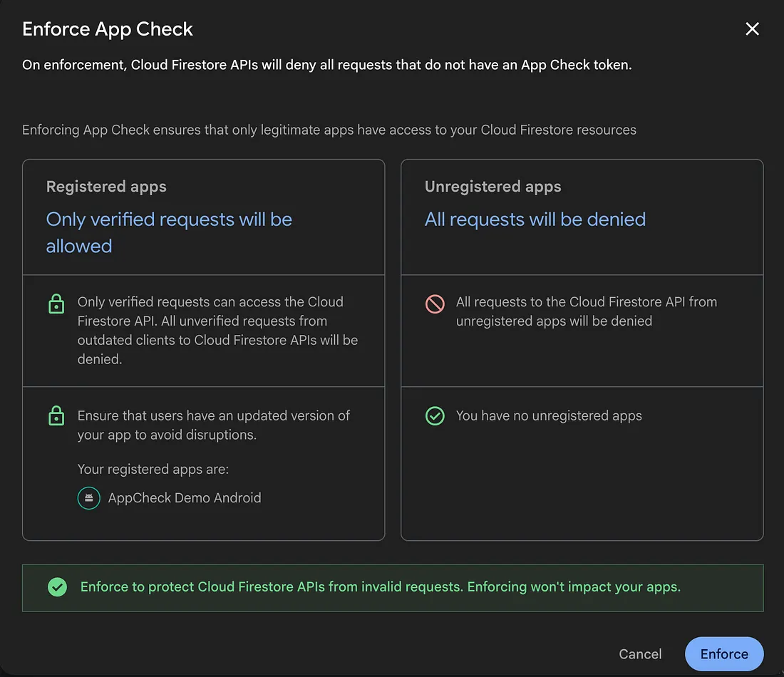Click the Registered apps heading
Image resolution: width=784 pixels, height=677 pixels.
(106, 187)
